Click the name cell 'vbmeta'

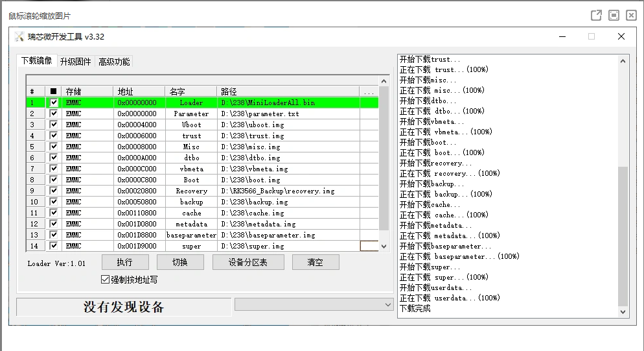pyautogui.click(x=191, y=169)
